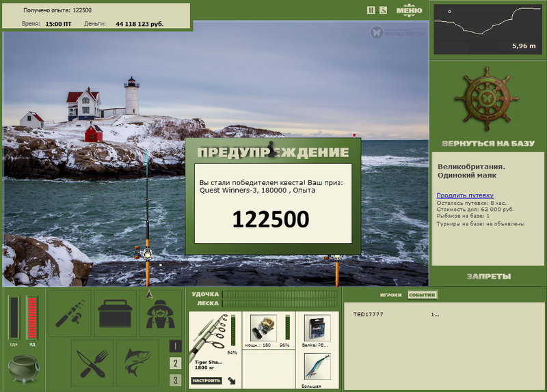Screen dimensions: 547x392
Task: Click the НАСТРОИТЬ button
Action: (x=206, y=380)
